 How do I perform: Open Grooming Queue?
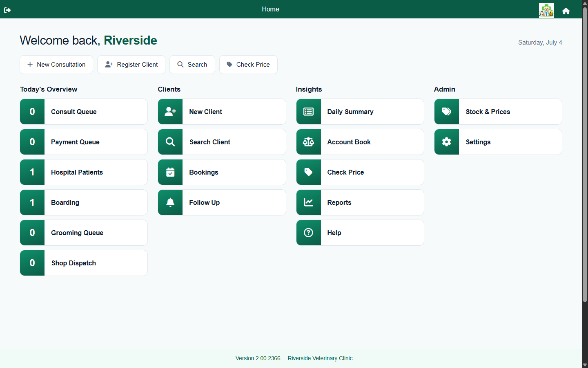point(84,233)
